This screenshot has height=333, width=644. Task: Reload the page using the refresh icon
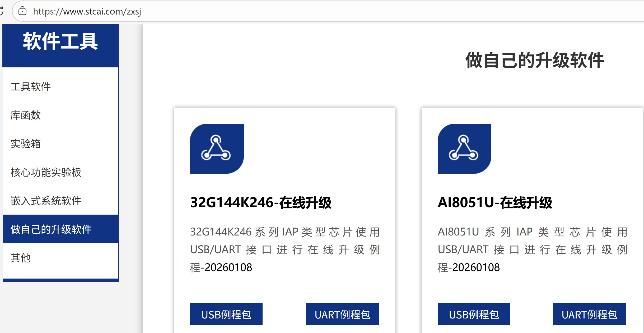pos(2,11)
